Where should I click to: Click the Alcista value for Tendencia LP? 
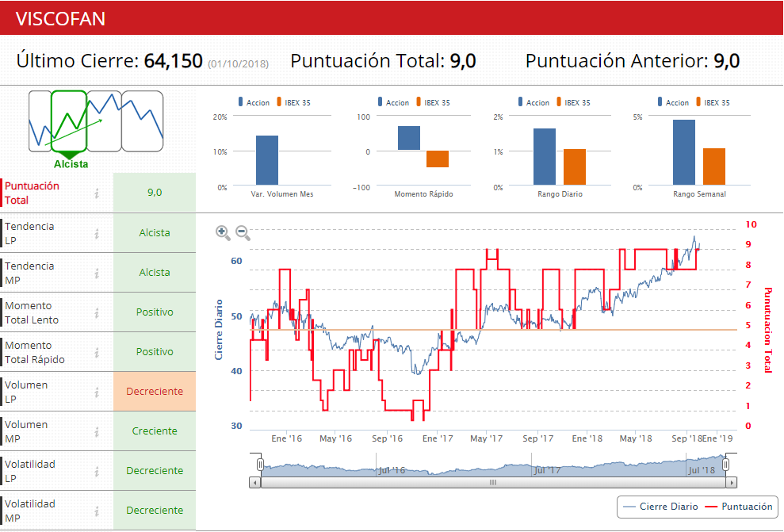[x=155, y=232]
